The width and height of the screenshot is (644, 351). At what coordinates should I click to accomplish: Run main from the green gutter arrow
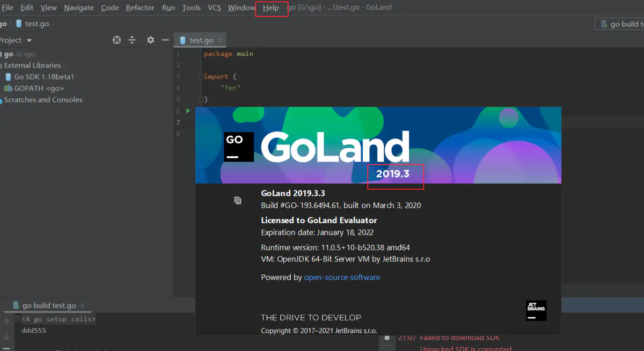point(188,111)
